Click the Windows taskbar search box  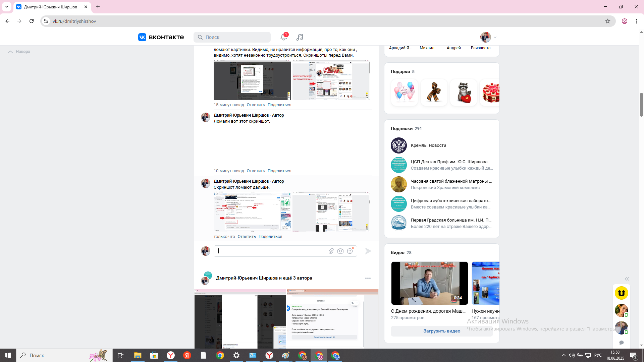click(x=64, y=355)
